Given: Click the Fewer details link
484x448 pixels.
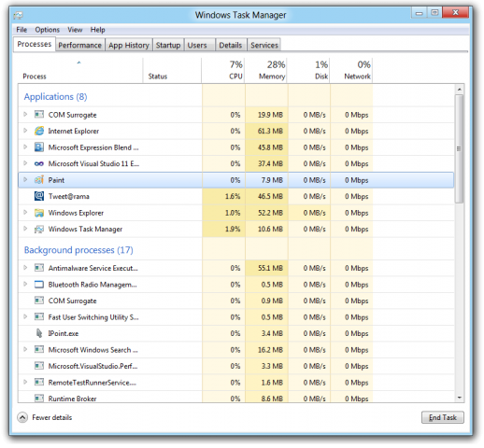Looking at the screenshot, I should 52,417.
